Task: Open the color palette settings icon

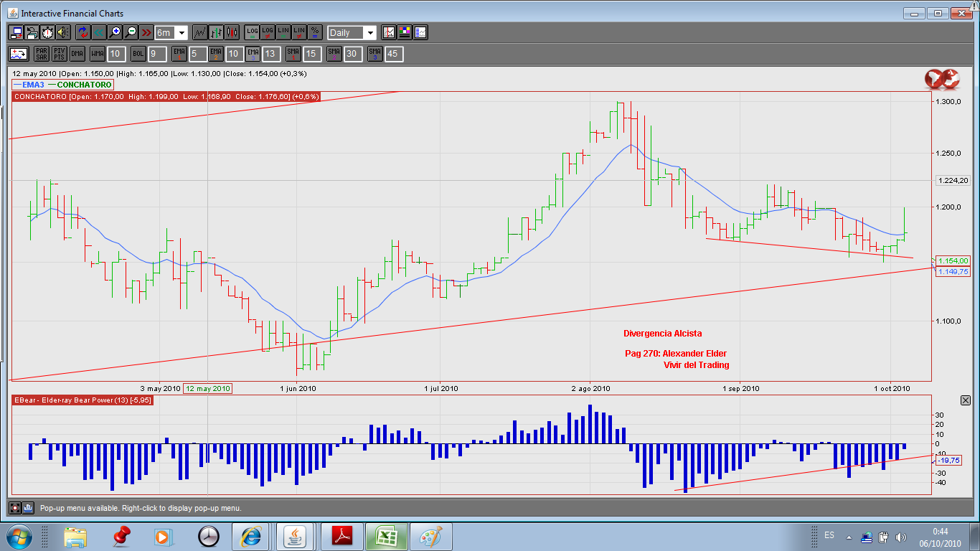Action: click(x=405, y=32)
